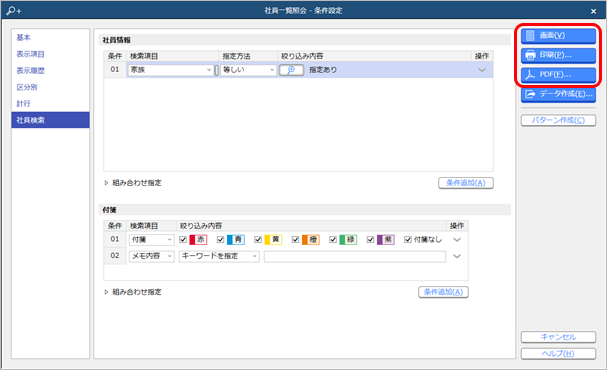This screenshot has height=370, width=607.
Task: Open the キーワードを指定 dropdown
Action: [x=219, y=256]
